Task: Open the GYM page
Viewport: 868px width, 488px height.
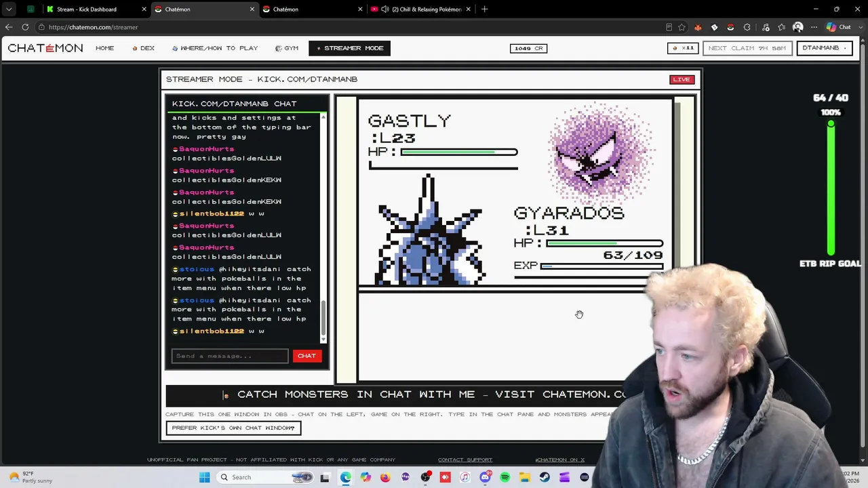Action: 287,48
